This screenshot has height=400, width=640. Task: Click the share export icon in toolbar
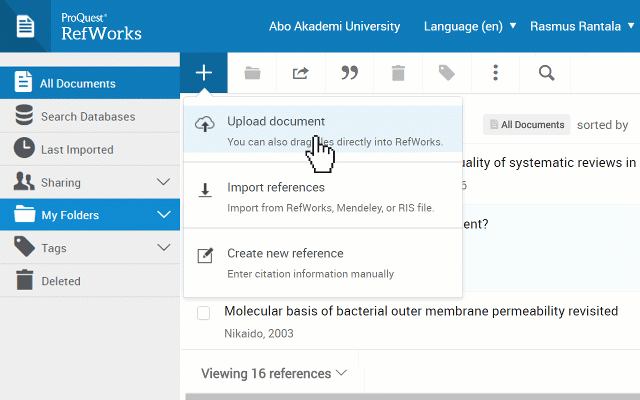click(301, 73)
